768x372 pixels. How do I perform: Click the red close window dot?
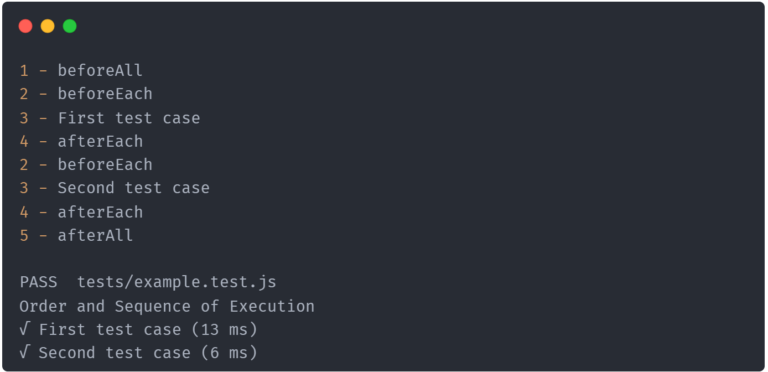25,26
